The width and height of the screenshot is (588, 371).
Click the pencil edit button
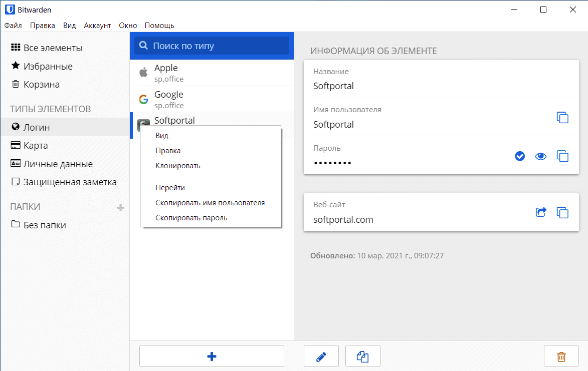[321, 356]
